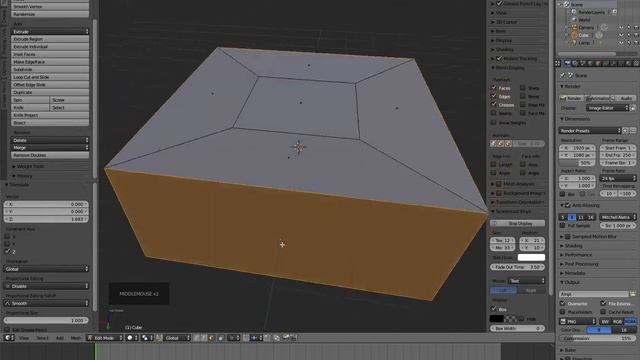Click the RenderLayers icon in the outliner

[x=574, y=12]
